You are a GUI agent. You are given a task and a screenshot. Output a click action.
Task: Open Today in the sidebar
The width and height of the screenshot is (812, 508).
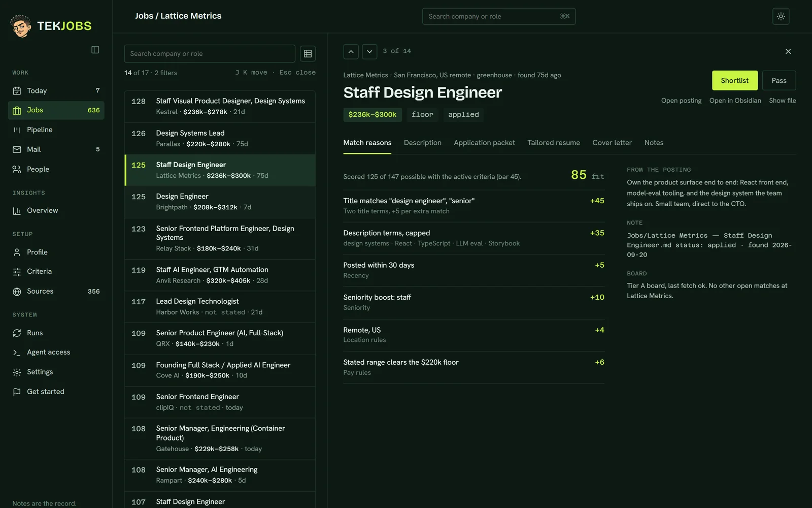pyautogui.click(x=56, y=91)
